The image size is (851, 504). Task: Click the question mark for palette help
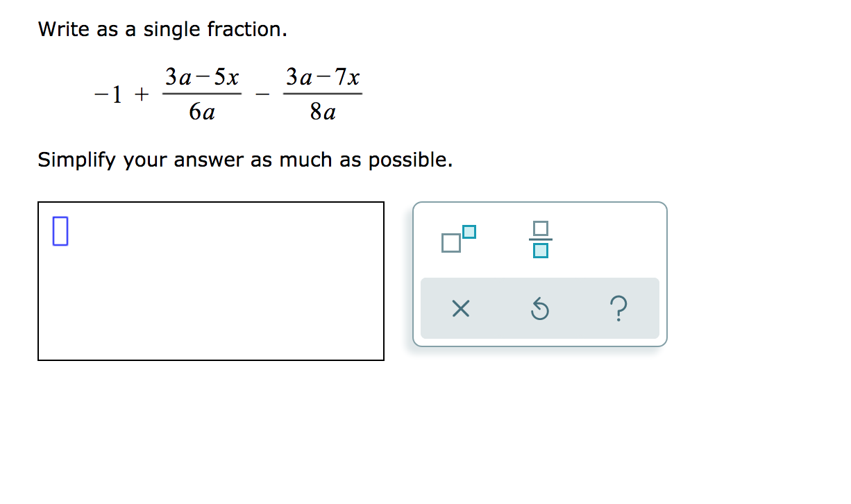point(620,310)
